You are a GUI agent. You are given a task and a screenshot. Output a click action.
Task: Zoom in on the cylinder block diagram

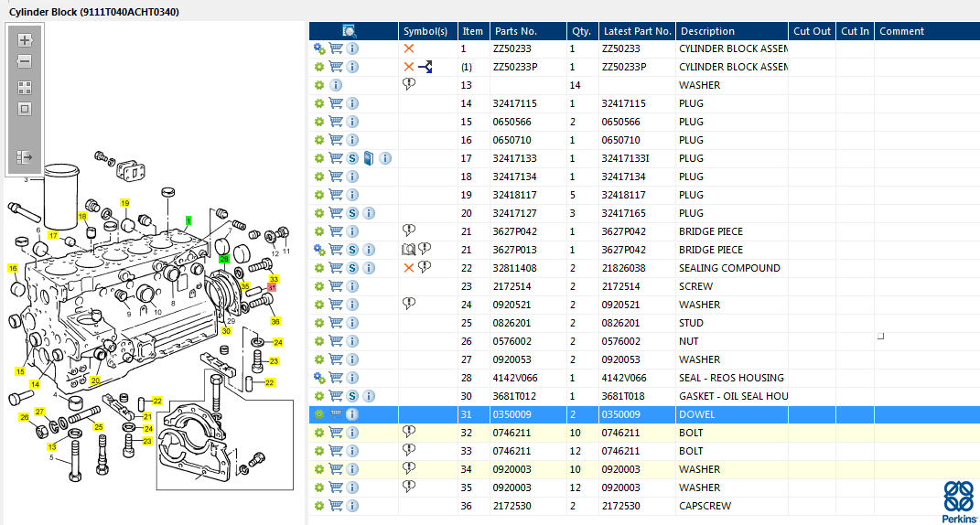[25, 40]
